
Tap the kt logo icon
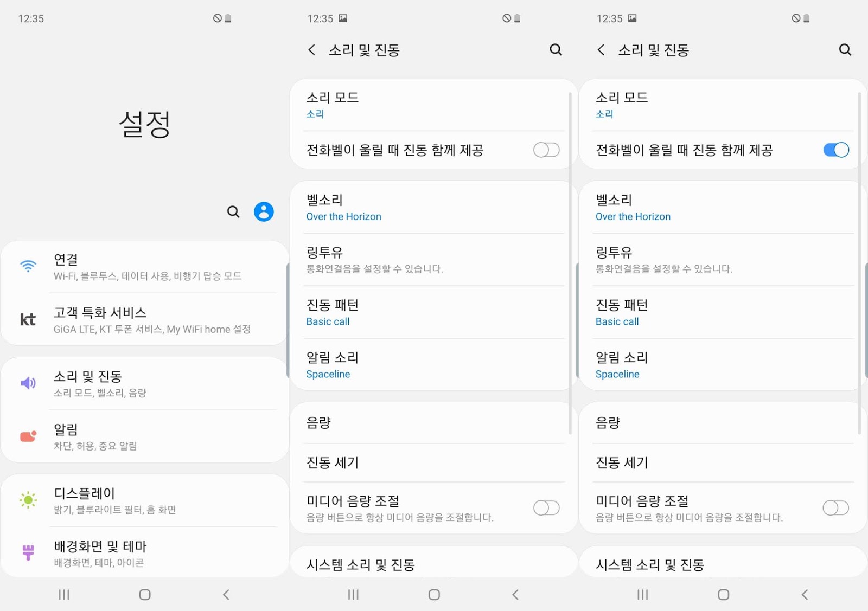tap(28, 319)
